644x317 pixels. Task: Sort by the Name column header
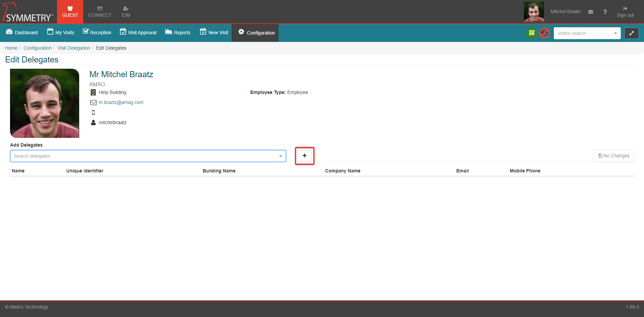18,171
